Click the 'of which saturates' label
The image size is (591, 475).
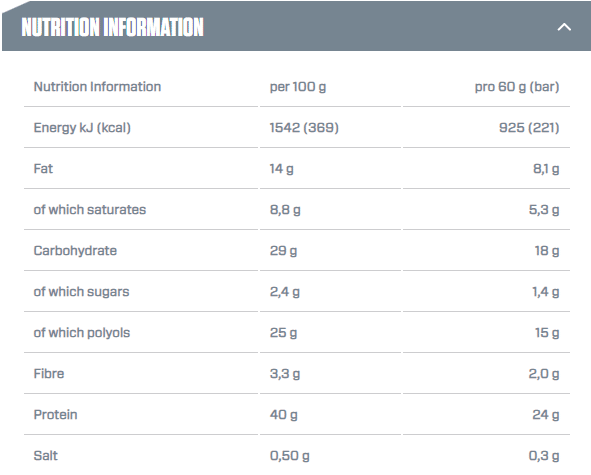click(x=90, y=210)
